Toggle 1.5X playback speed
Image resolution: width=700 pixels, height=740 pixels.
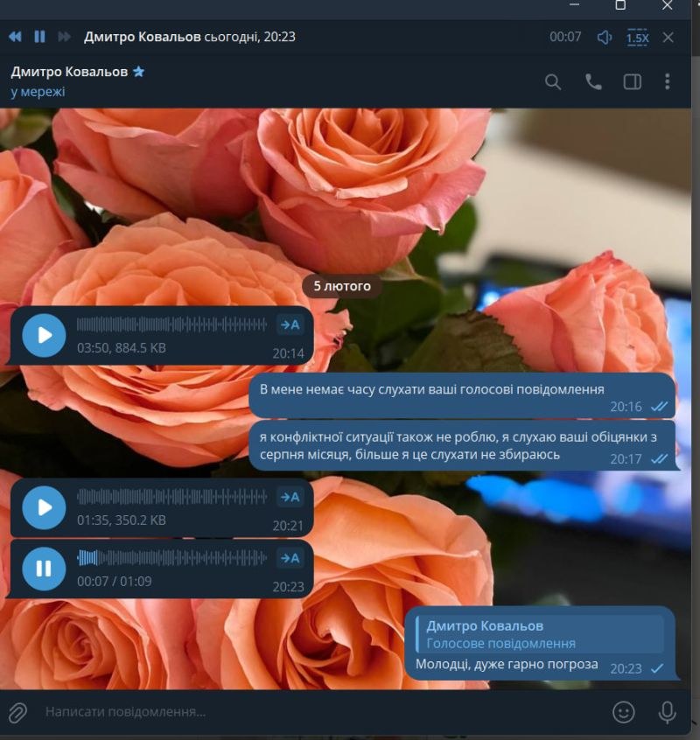[x=637, y=38]
